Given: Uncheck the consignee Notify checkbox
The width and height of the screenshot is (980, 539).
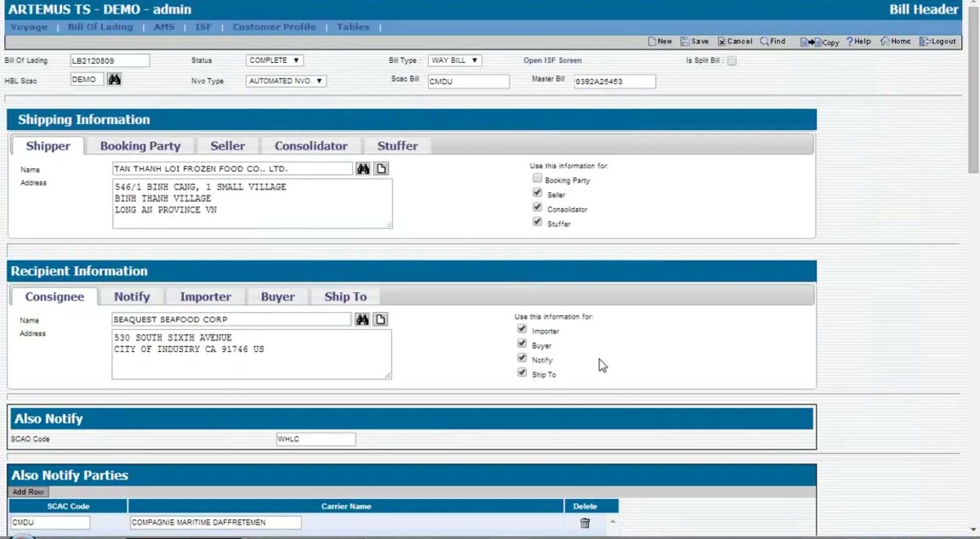Looking at the screenshot, I should (522, 359).
